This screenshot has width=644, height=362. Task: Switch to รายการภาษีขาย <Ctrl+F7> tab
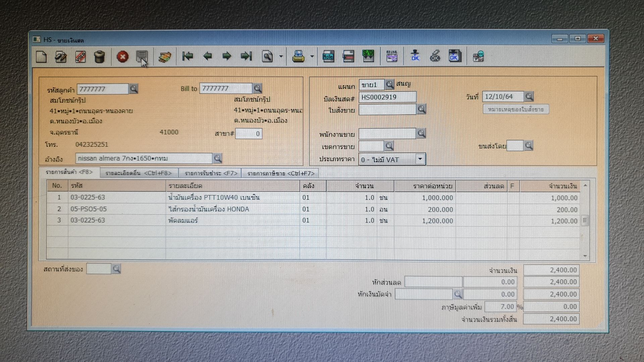[281, 173]
